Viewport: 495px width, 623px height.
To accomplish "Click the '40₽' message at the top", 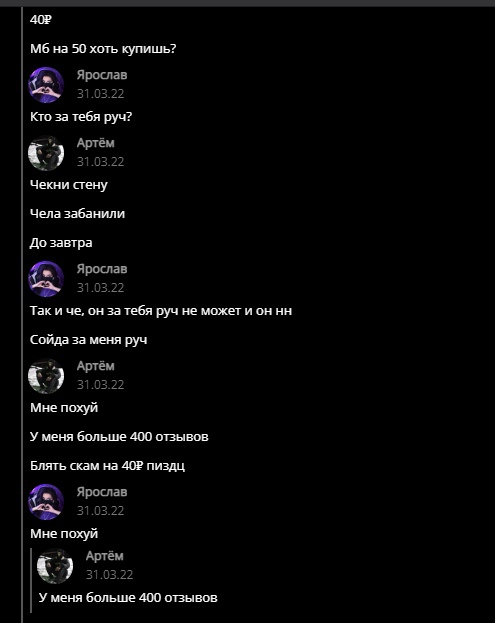I will pos(41,19).
